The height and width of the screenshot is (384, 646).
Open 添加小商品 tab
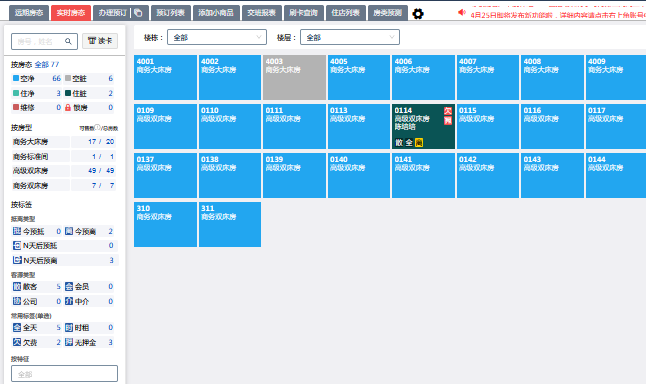point(216,13)
